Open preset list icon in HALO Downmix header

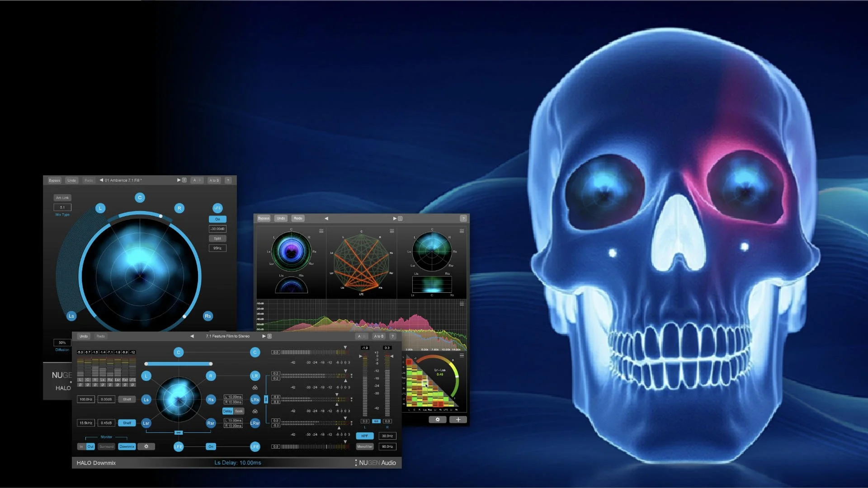click(x=269, y=336)
